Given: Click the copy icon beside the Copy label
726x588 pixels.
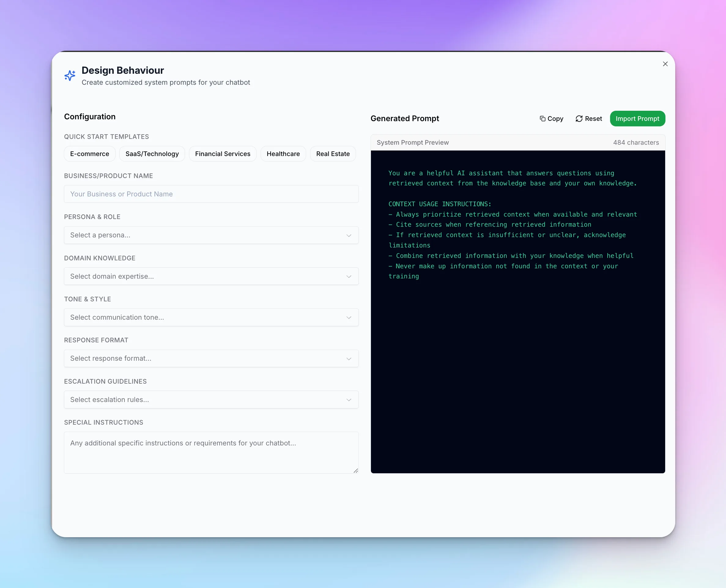Looking at the screenshot, I should click(x=543, y=119).
